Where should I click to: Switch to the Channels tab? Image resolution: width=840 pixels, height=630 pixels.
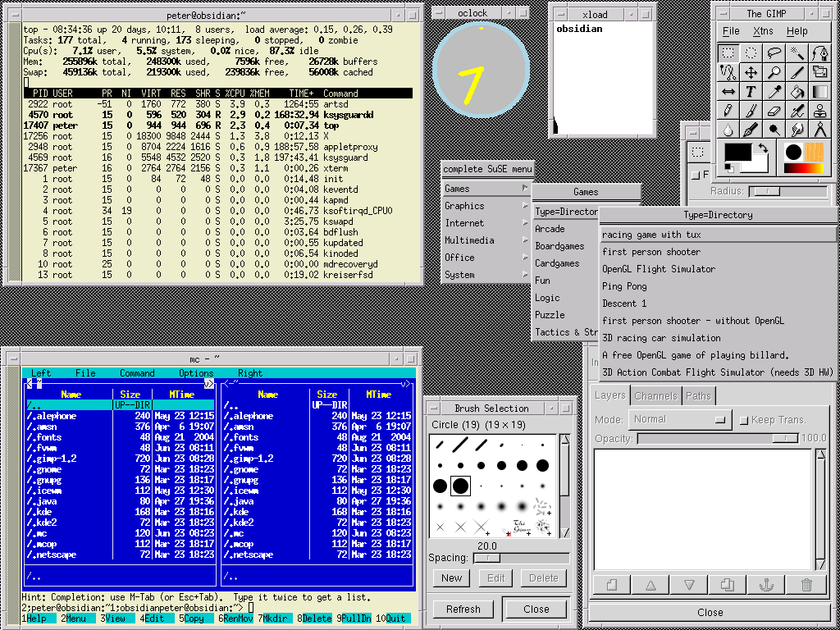(656, 396)
